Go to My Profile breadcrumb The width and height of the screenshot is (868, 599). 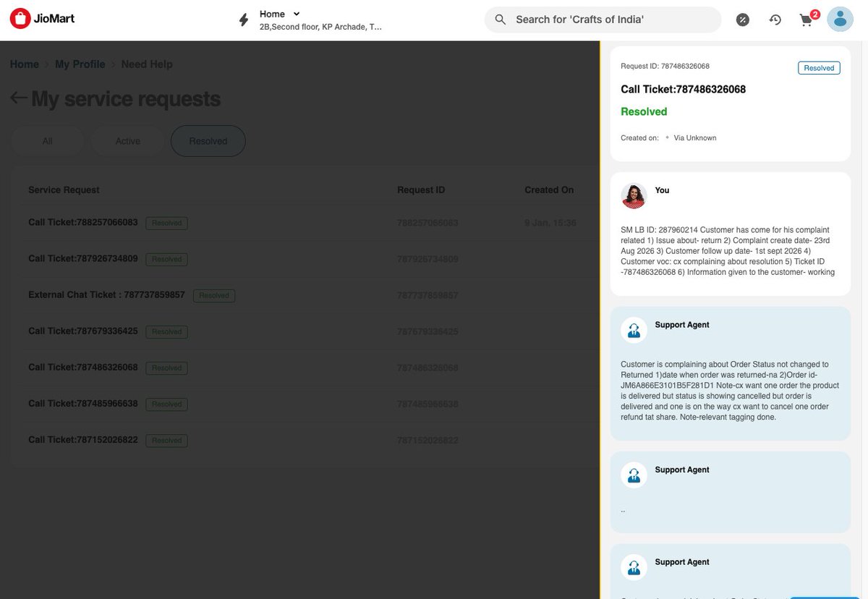click(x=80, y=64)
